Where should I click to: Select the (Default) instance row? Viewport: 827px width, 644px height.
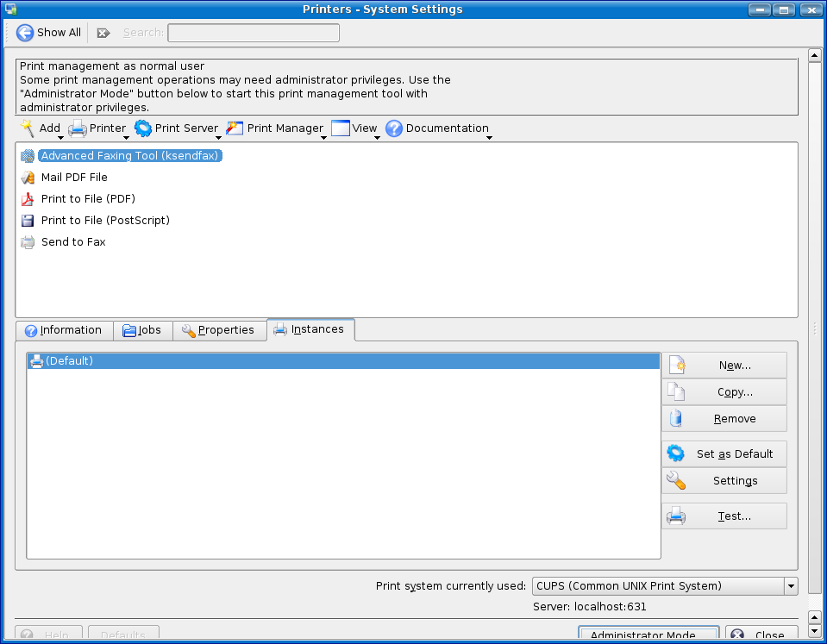pos(342,361)
